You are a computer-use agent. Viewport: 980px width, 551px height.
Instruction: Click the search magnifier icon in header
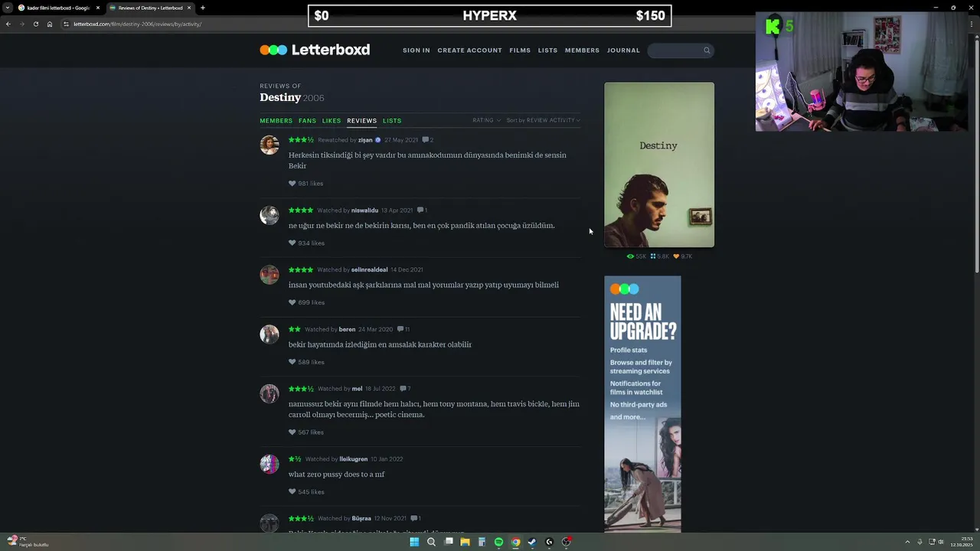click(x=707, y=51)
